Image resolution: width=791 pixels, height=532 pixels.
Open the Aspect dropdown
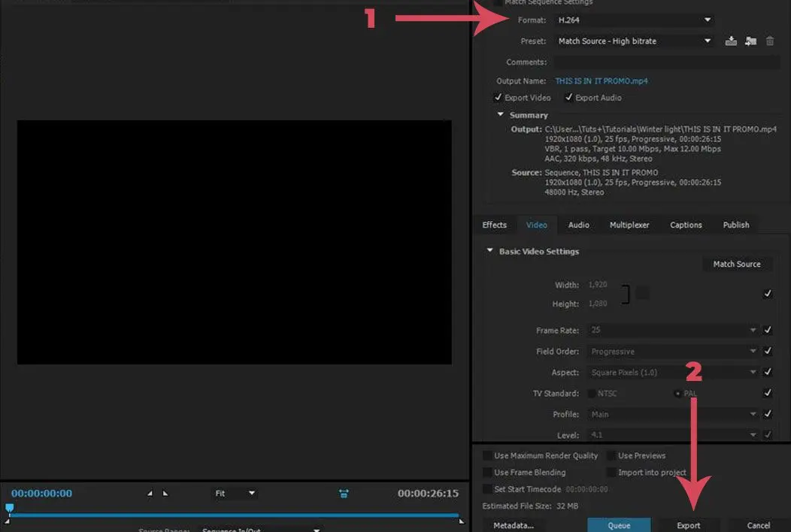(672, 372)
